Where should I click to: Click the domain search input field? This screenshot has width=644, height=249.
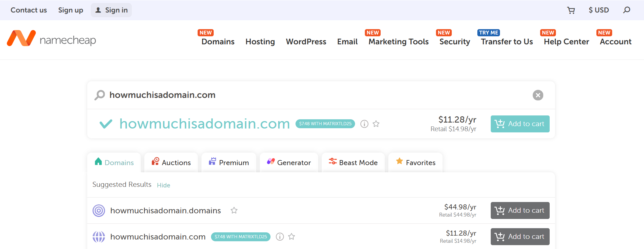tap(315, 95)
